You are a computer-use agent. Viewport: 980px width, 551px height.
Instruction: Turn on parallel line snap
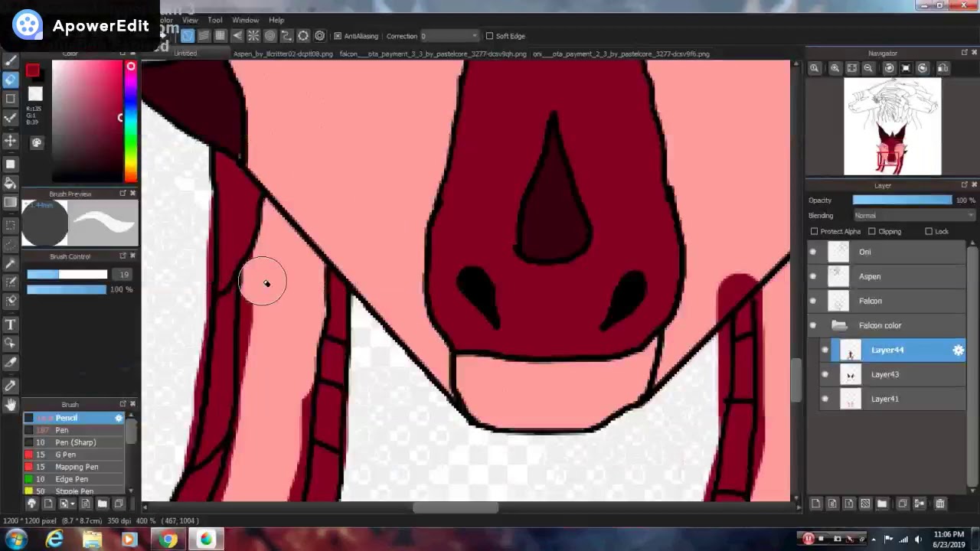pos(204,36)
